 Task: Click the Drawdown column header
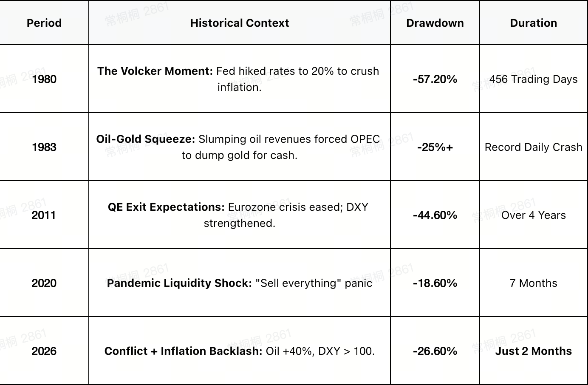point(435,23)
